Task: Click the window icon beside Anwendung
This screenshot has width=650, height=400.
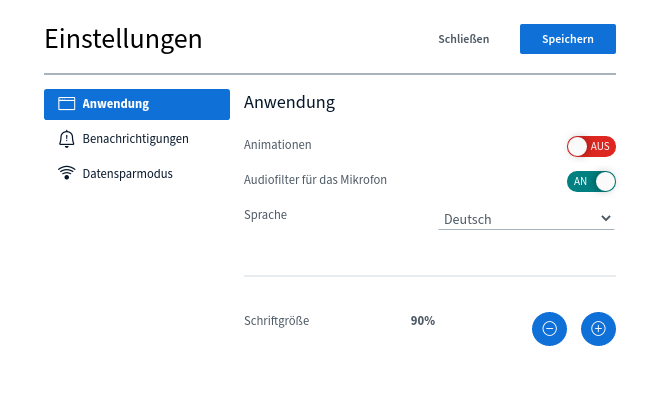Action: click(x=66, y=104)
